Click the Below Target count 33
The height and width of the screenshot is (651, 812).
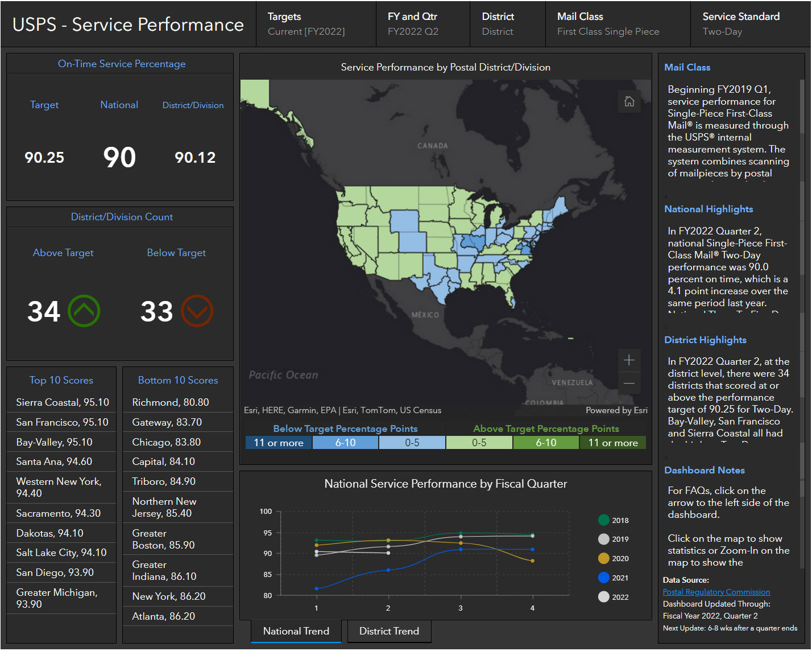(x=156, y=311)
